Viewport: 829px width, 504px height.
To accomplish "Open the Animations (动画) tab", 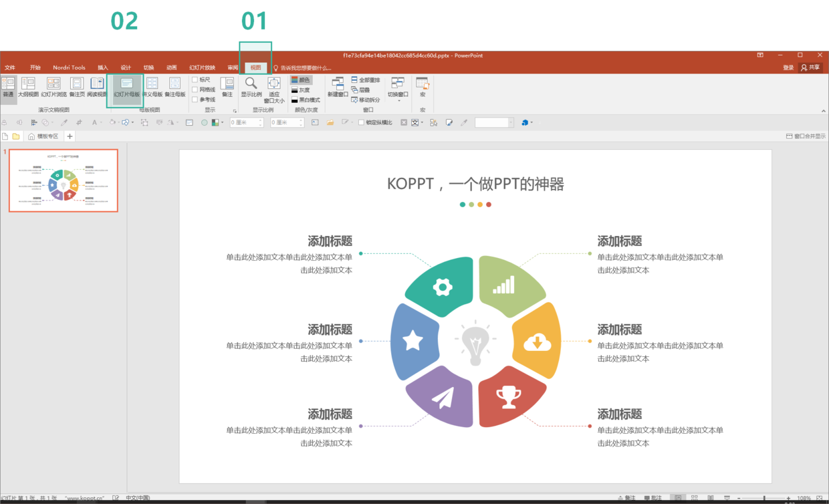I will (x=172, y=68).
